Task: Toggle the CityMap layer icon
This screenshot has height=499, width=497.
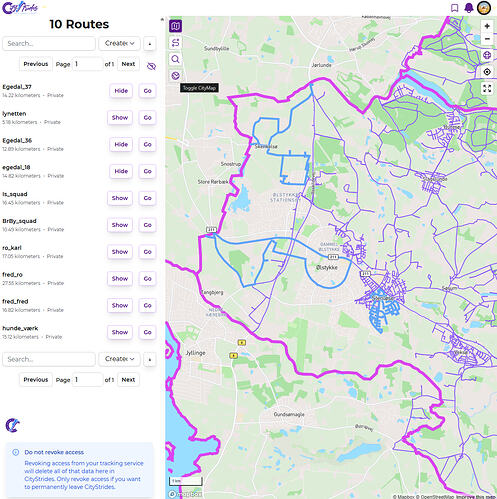Action: point(175,75)
